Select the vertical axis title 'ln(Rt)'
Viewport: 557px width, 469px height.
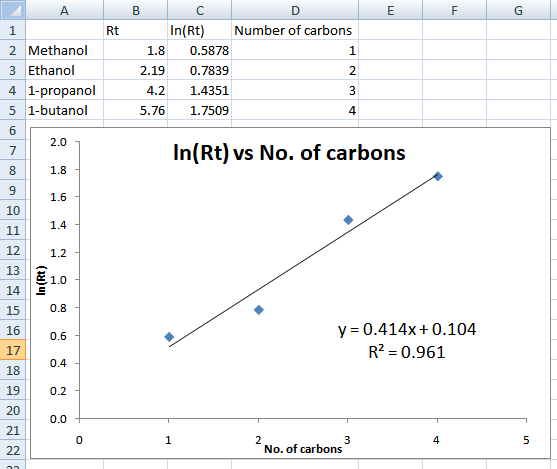pyautogui.click(x=42, y=280)
